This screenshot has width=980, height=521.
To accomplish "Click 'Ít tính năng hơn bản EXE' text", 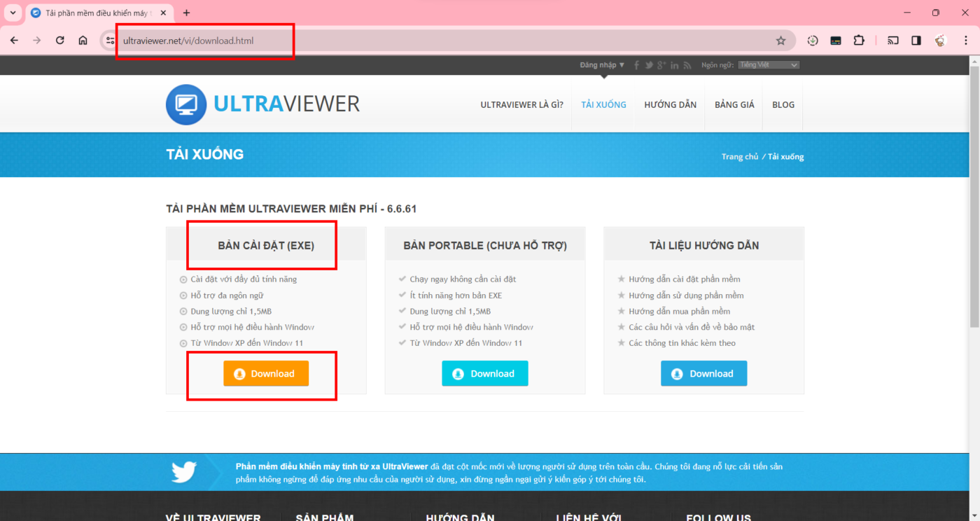I will (x=456, y=296).
